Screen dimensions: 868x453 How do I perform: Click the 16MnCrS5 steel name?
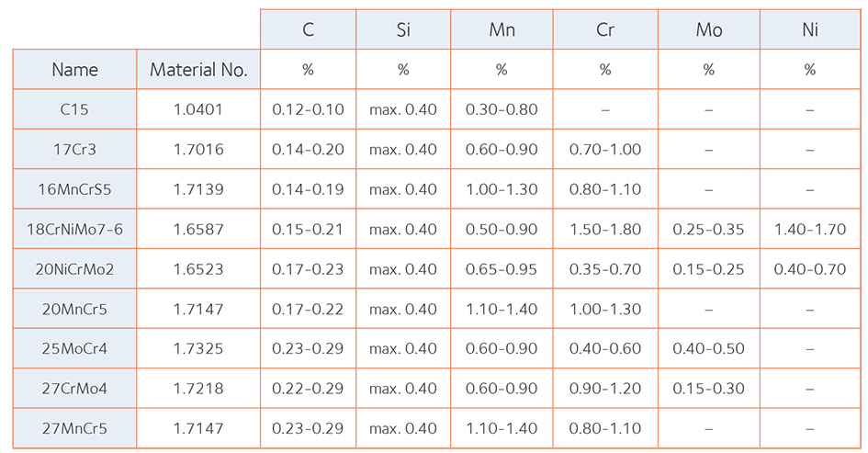74,189
